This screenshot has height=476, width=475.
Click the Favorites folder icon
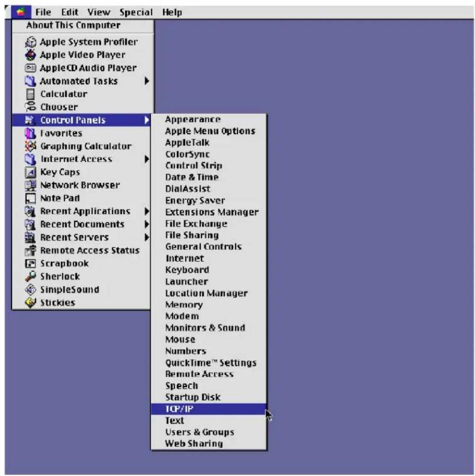click(x=30, y=133)
